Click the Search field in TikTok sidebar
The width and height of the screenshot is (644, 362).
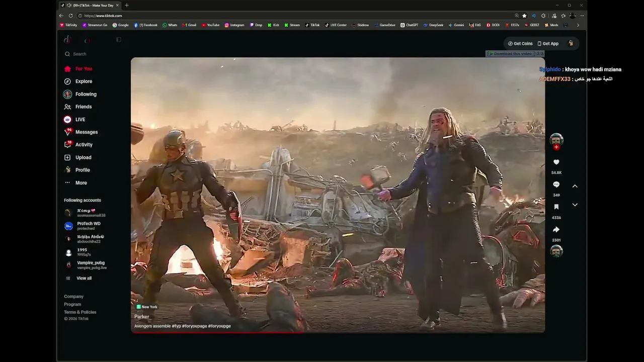click(x=91, y=54)
